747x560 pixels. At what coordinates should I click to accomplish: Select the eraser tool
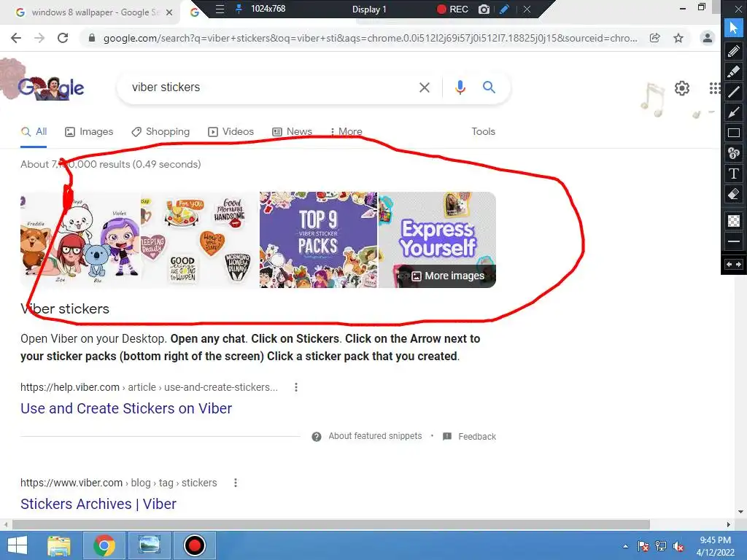(x=734, y=194)
